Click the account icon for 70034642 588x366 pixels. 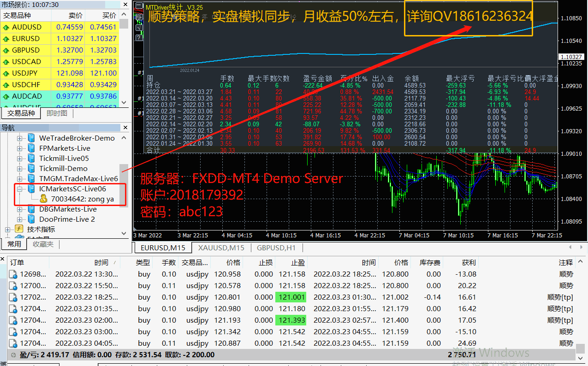(43, 199)
